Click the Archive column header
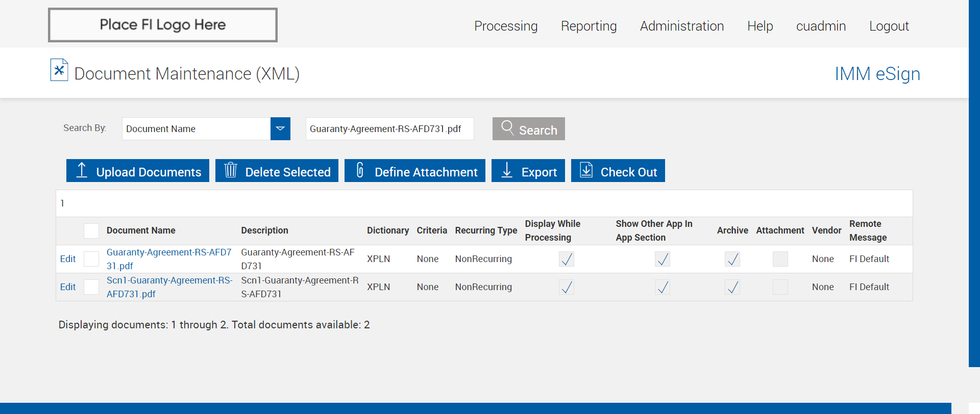The height and width of the screenshot is (414, 980). 732,230
